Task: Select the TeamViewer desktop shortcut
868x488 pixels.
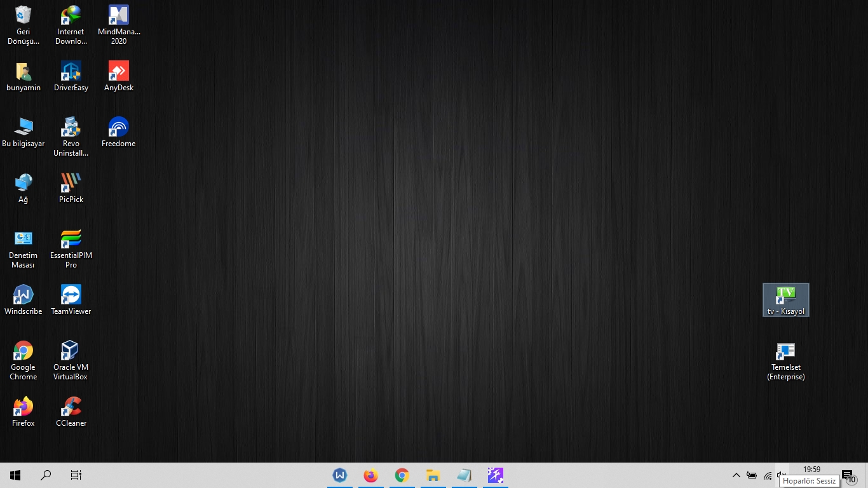Action: click(x=71, y=301)
